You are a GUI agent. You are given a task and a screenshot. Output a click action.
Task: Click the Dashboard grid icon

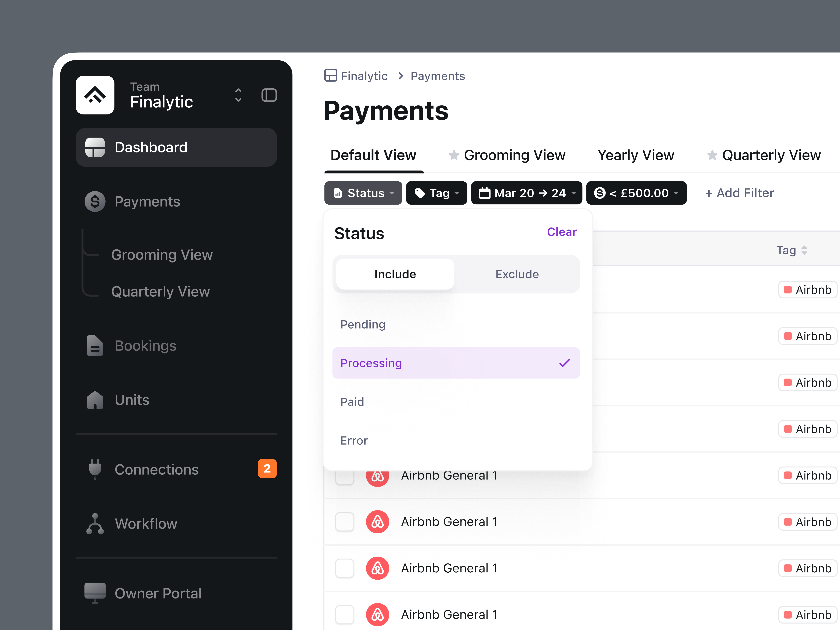pyautogui.click(x=95, y=147)
